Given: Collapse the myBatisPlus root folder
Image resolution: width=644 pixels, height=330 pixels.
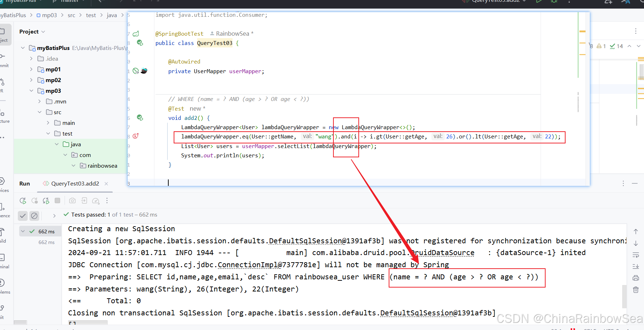Looking at the screenshot, I should pos(23,48).
